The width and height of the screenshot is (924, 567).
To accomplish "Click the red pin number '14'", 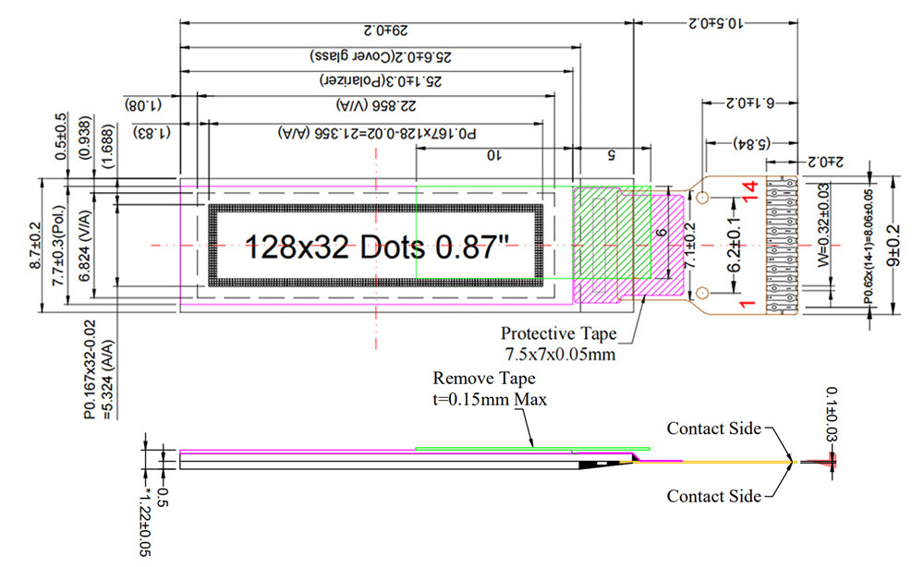I will pyautogui.click(x=749, y=192).
